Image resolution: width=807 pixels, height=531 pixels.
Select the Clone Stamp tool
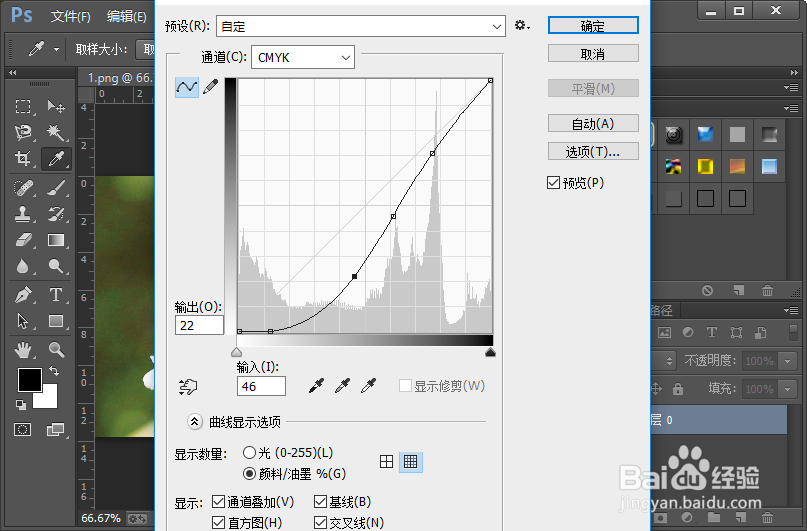click(23, 214)
